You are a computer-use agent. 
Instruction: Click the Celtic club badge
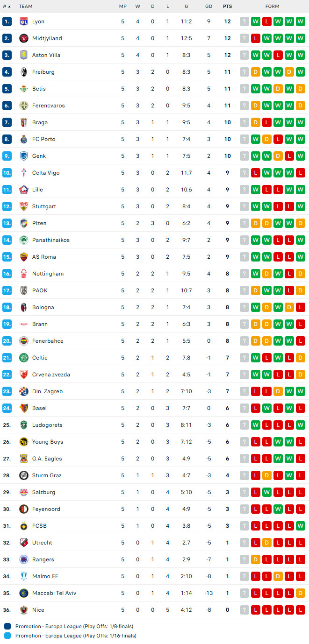click(23, 358)
